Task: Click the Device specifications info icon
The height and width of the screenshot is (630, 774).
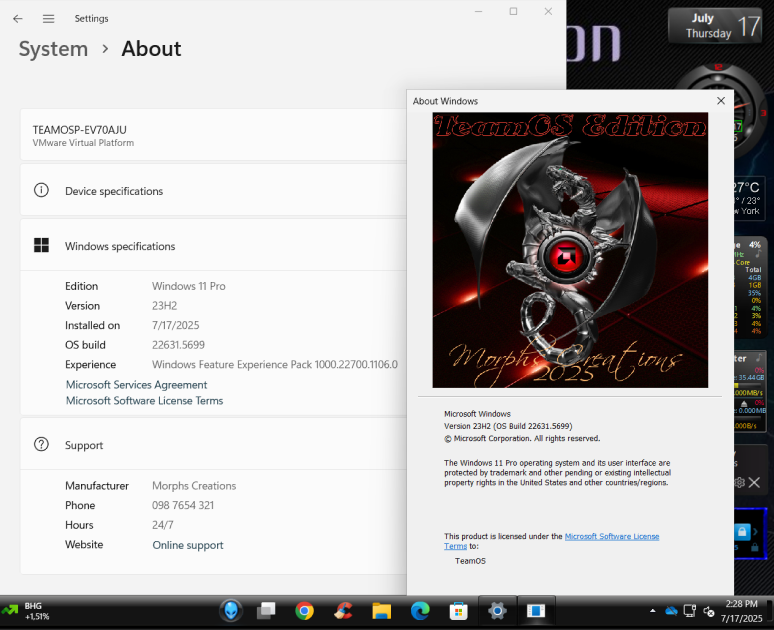Action: pos(41,190)
